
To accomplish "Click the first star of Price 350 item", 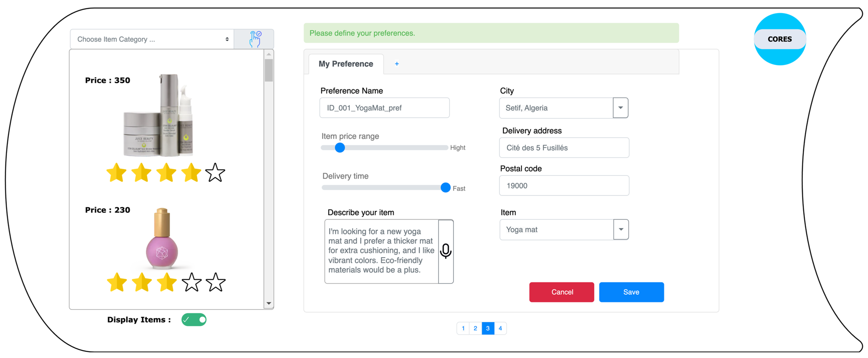I will pyautogui.click(x=116, y=173).
